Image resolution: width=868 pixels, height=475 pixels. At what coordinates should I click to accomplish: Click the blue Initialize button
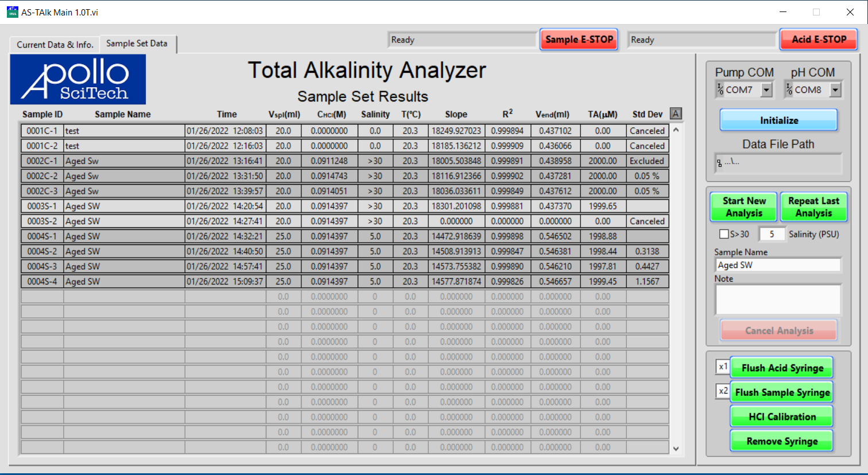(x=778, y=120)
